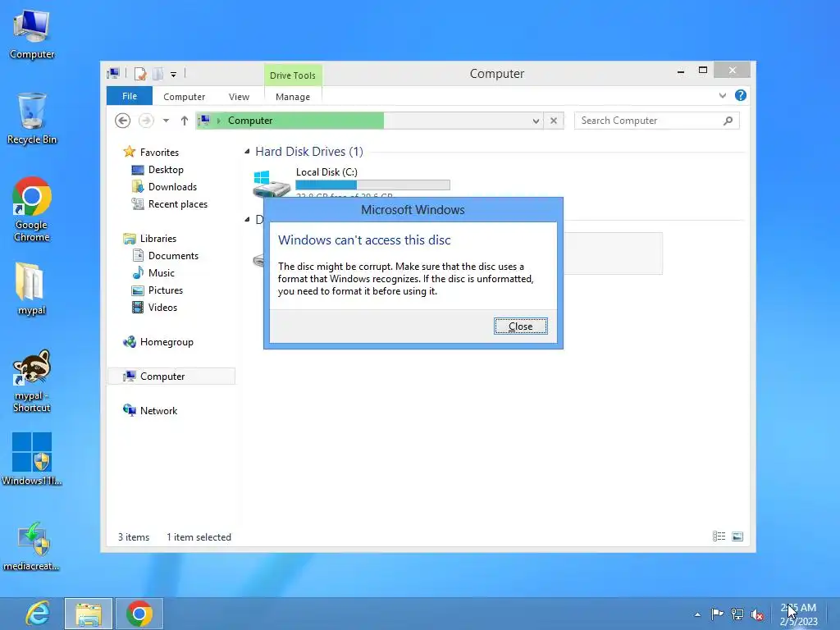Open the View ribbon tab
Screen dimensions: 840x630
click(239, 97)
